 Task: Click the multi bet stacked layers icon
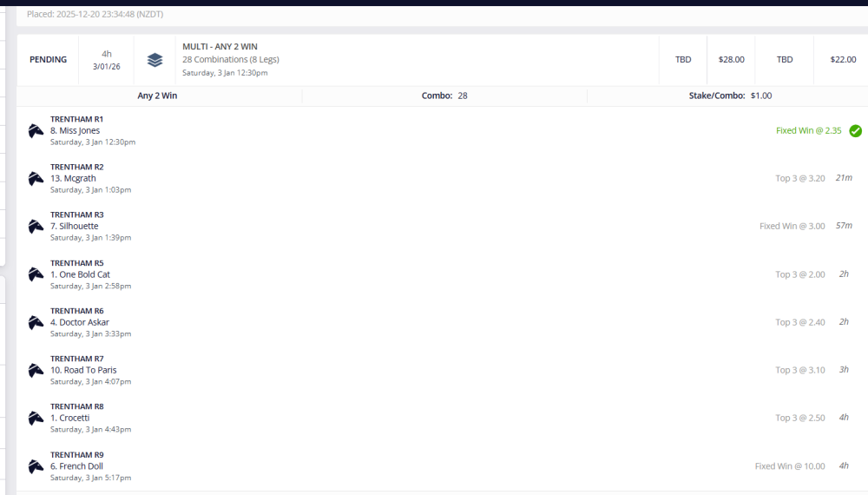point(155,60)
